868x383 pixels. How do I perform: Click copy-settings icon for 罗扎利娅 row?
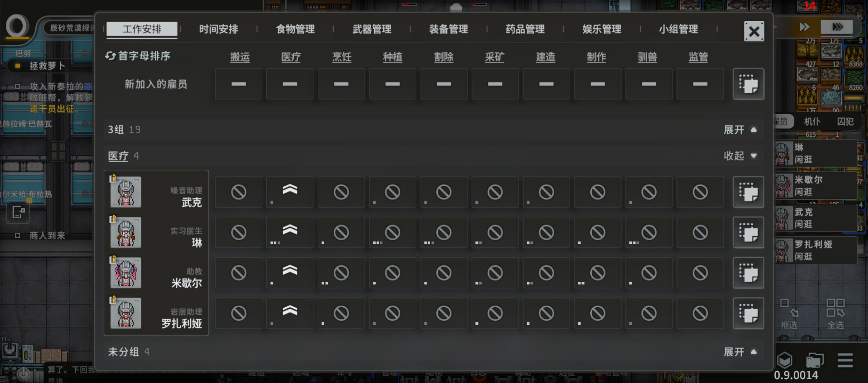748,313
